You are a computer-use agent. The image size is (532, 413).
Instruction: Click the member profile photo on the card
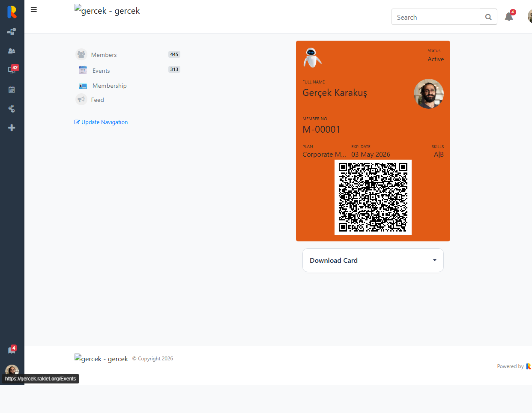[429, 94]
